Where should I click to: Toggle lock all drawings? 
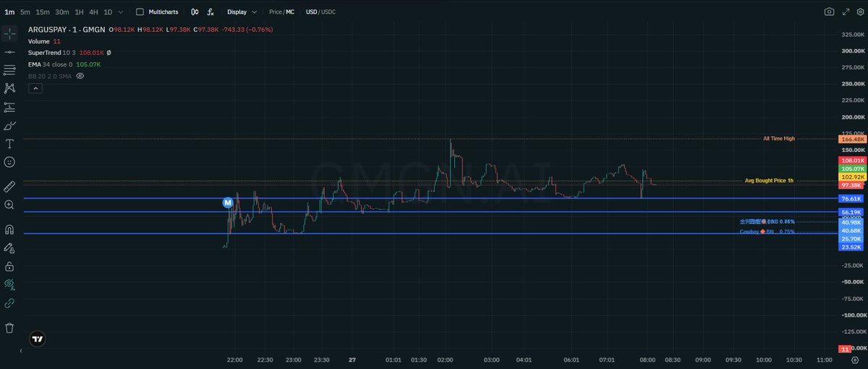[9, 266]
